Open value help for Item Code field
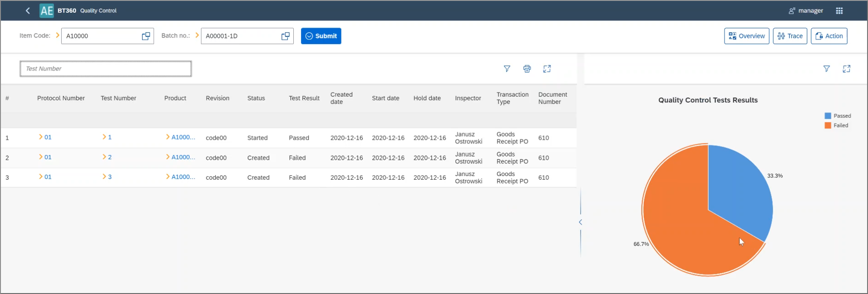Image resolution: width=868 pixels, height=294 pixels. pos(146,36)
